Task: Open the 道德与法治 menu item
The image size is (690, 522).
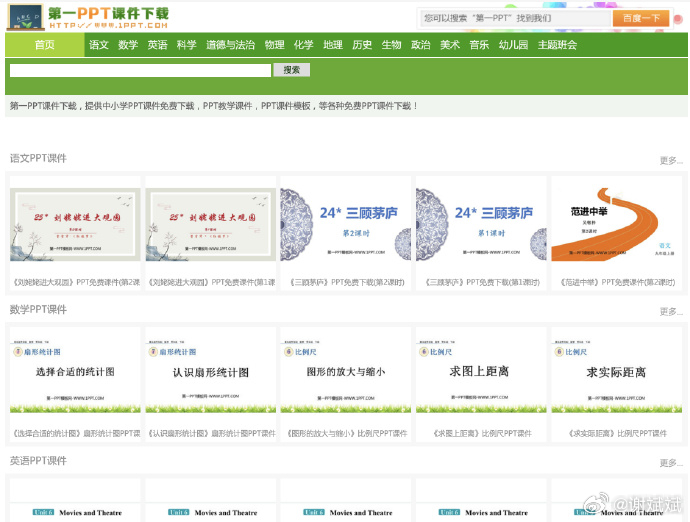Action: [231, 45]
